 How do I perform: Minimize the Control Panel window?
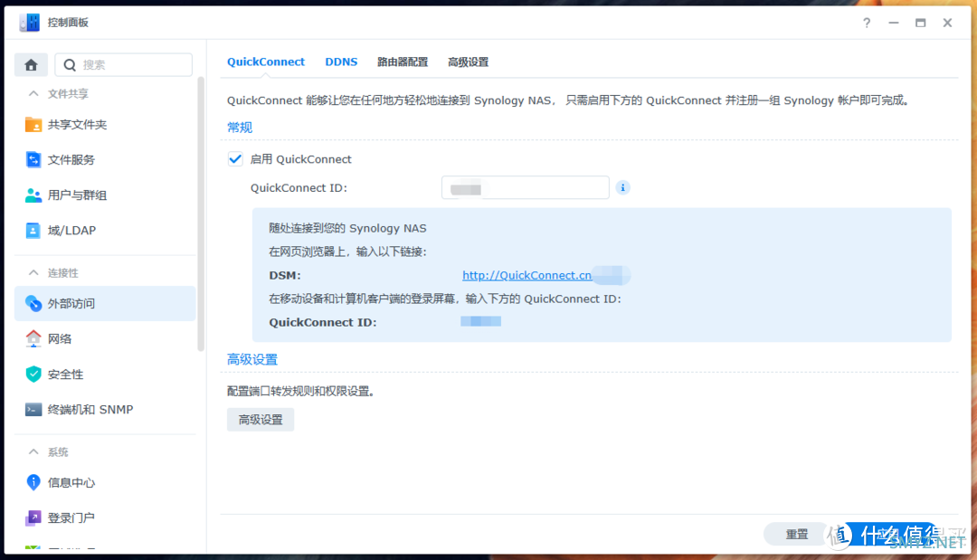(x=894, y=23)
